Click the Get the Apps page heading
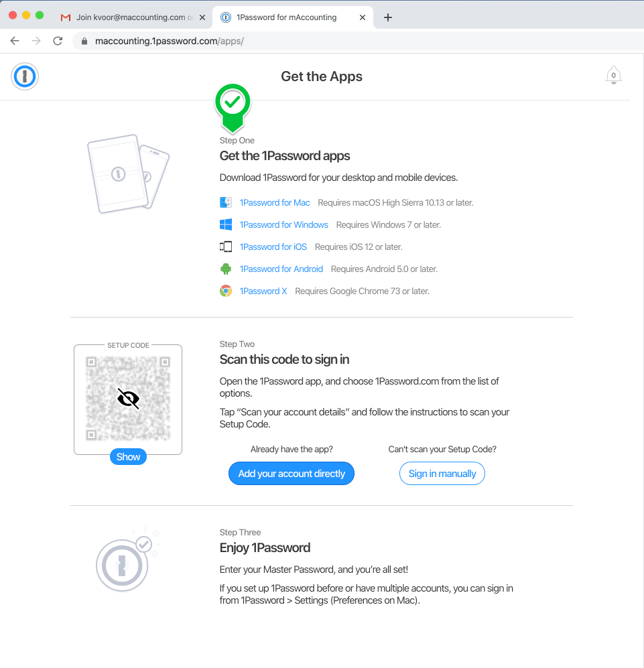This screenshot has height=668, width=644. pos(322,76)
